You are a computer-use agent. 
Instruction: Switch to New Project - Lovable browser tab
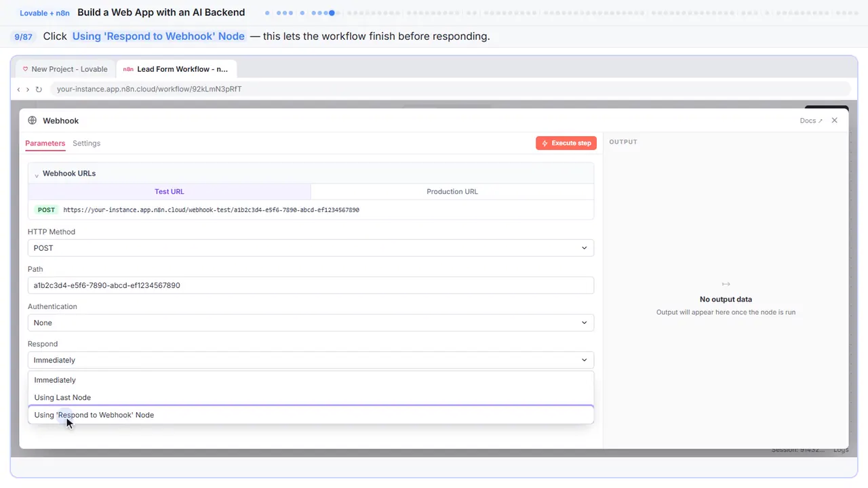pyautogui.click(x=65, y=69)
